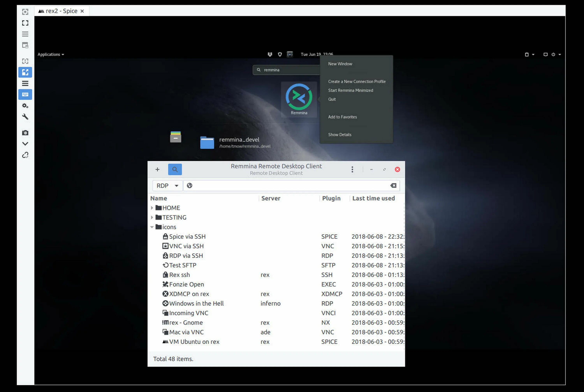
Task: Select RDP from the protocol dropdown
Action: coord(167,185)
